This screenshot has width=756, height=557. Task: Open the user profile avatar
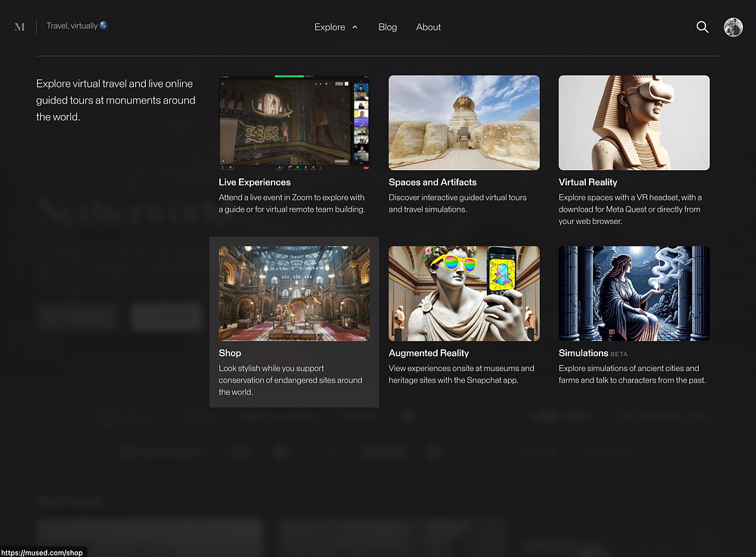733,27
